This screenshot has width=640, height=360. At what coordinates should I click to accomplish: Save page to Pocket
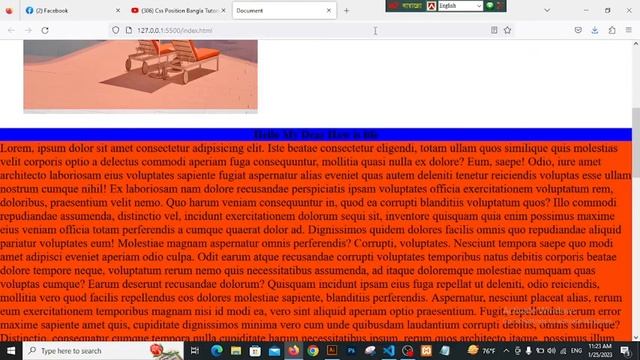(578, 30)
